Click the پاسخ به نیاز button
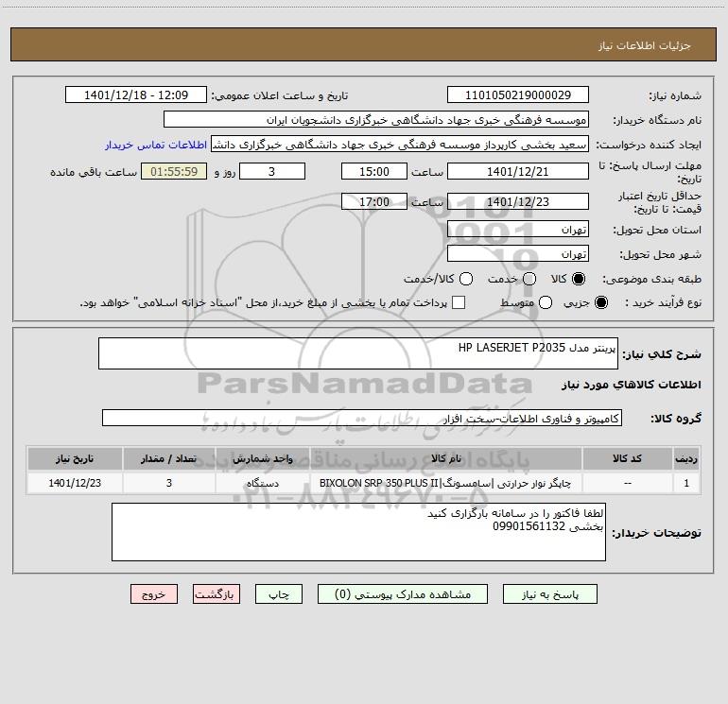 click(x=550, y=594)
